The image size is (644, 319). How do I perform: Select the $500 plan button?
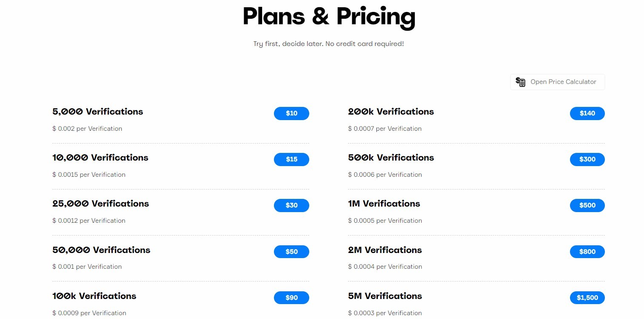point(587,205)
